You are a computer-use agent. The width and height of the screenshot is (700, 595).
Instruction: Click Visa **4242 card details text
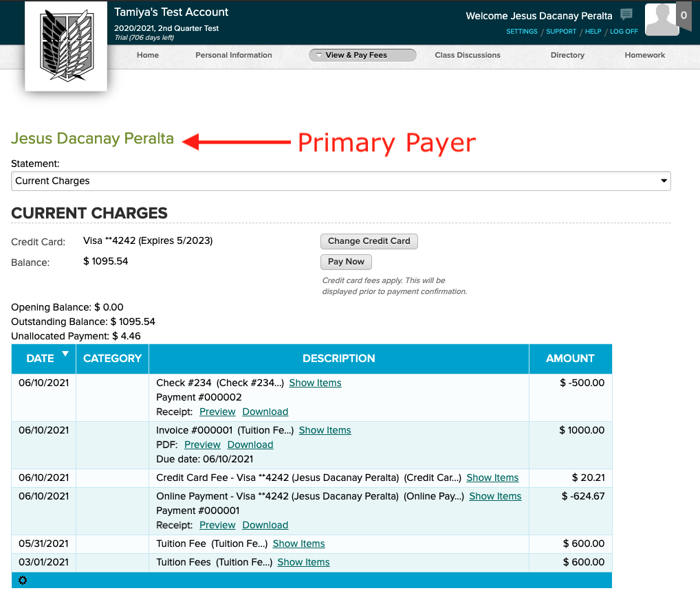[x=148, y=241]
